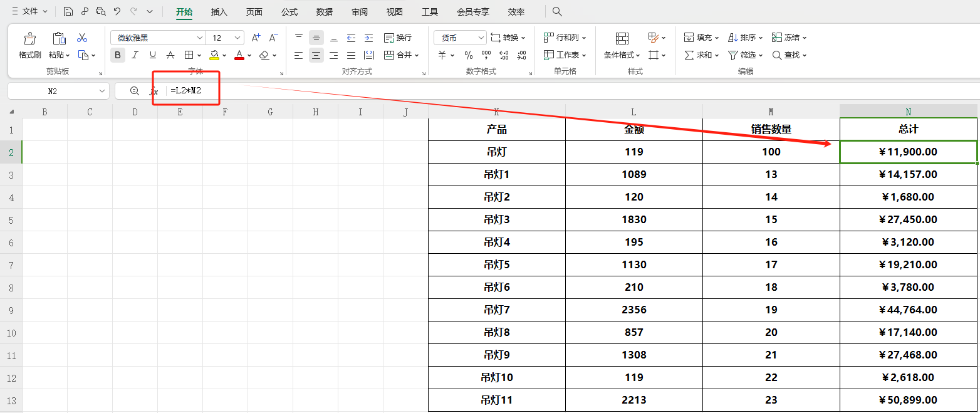The height and width of the screenshot is (413, 980).
Task: Click the search magnifier beside 效率 tab
Action: point(557,12)
